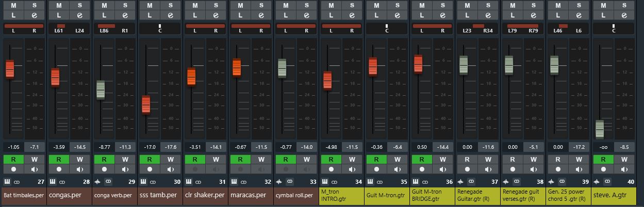Viewport: 644px width, 207px height.
Task: Click the -7.1 peak level readout
Action: coord(34,147)
